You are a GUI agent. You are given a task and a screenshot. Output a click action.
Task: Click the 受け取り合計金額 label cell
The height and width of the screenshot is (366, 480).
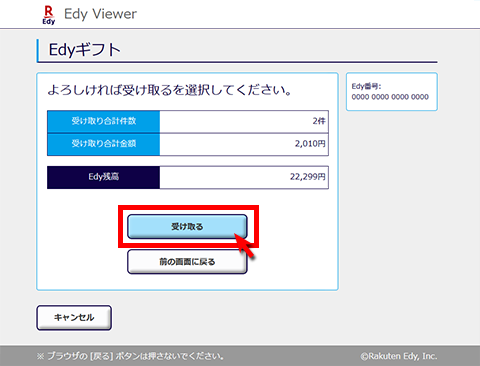(x=104, y=144)
